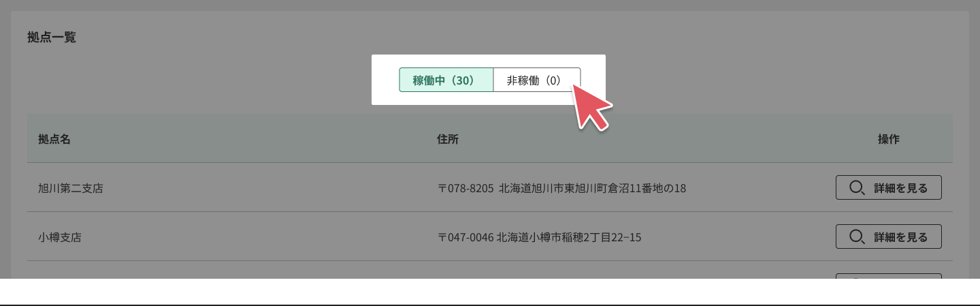The width and height of the screenshot is (980, 306).
Task: Click the 拠点一覧 section heading
Action: click(x=52, y=37)
